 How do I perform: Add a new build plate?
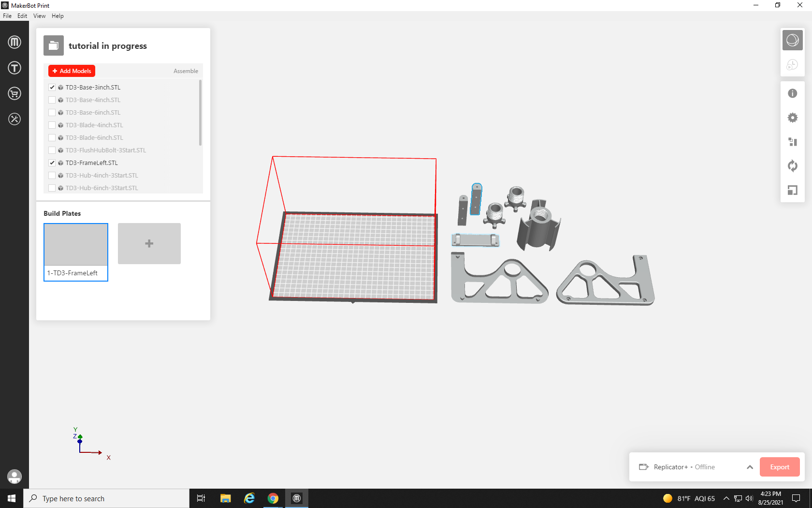[x=149, y=243]
